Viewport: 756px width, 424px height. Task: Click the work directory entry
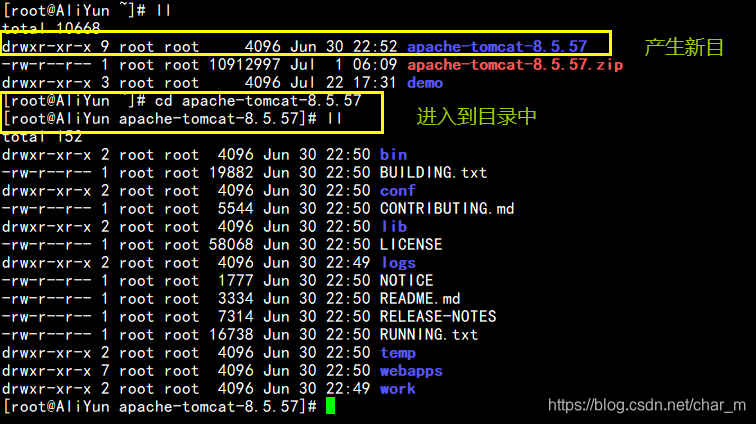(398, 389)
